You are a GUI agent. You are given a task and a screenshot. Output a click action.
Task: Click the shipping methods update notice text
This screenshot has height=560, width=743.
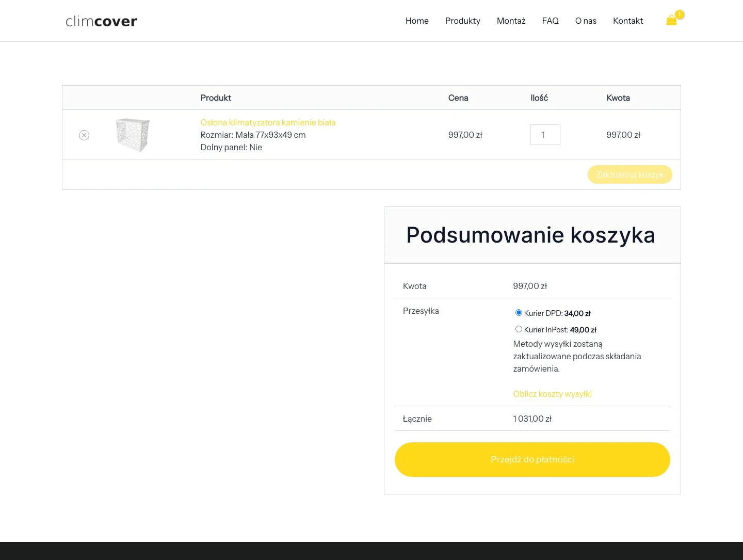577,356
